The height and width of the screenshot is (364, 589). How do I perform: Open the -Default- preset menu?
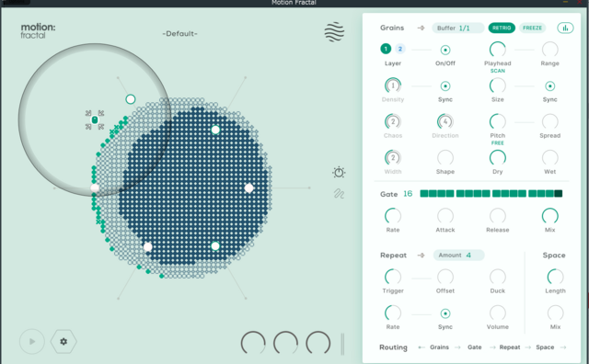pos(180,34)
